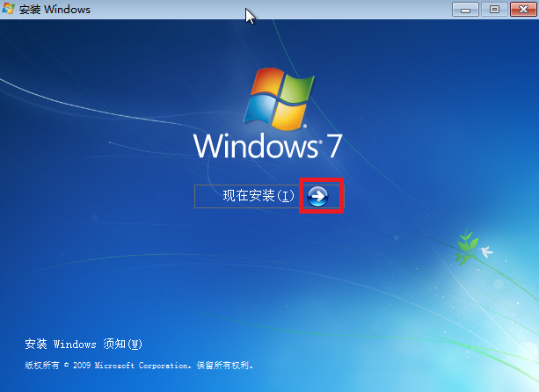Click the 安装 Windows title bar text
The width and height of the screenshot is (539, 392).
[x=54, y=10]
